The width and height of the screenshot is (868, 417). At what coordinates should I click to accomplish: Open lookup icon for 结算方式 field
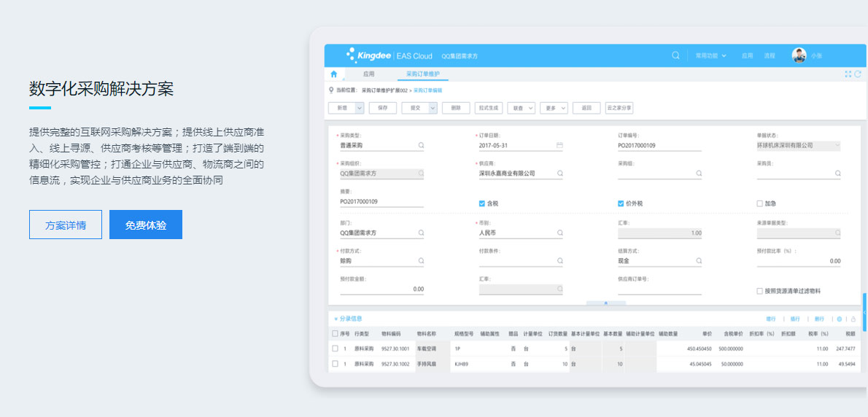pyautogui.click(x=699, y=260)
